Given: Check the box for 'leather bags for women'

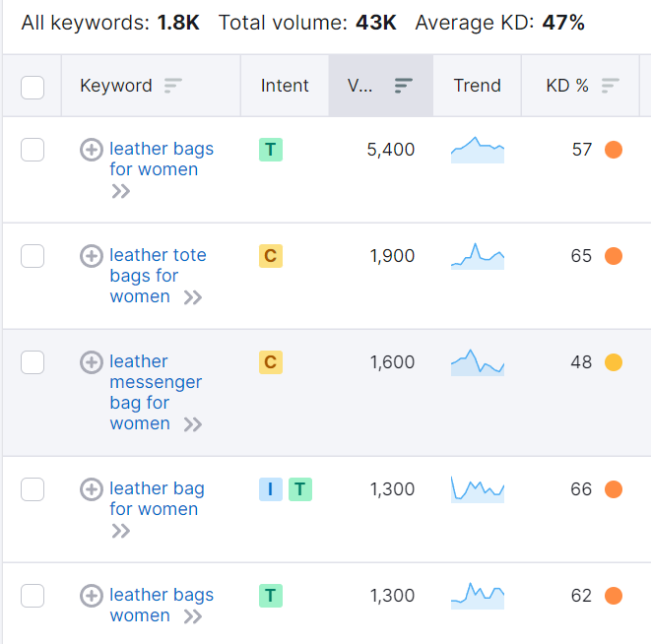Looking at the screenshot, I should coord(33,150).
